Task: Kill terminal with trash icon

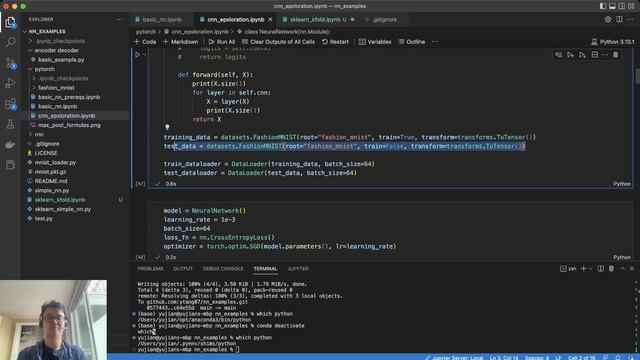Action: (611, 269)
